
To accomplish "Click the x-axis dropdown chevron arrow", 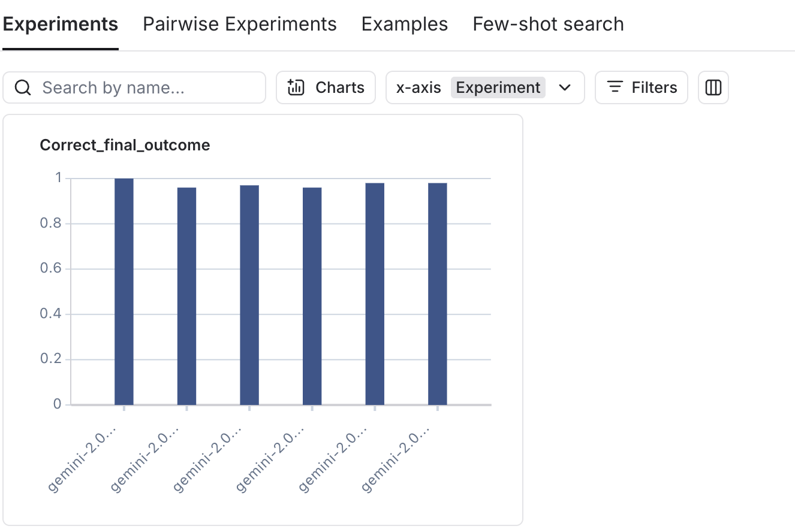I will (564, 87).
